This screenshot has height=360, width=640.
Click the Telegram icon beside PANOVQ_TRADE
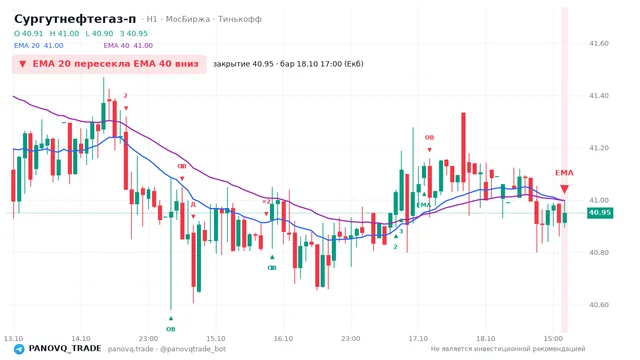tap(19, 349)
